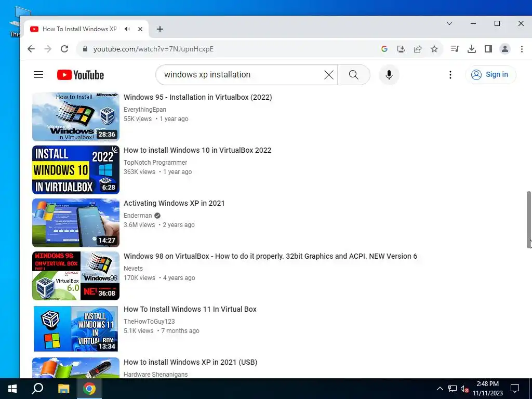The image size is (532, 399).
Task: Open title How to install Windows 10 in VirtualBox 2022
Action: 197,150
